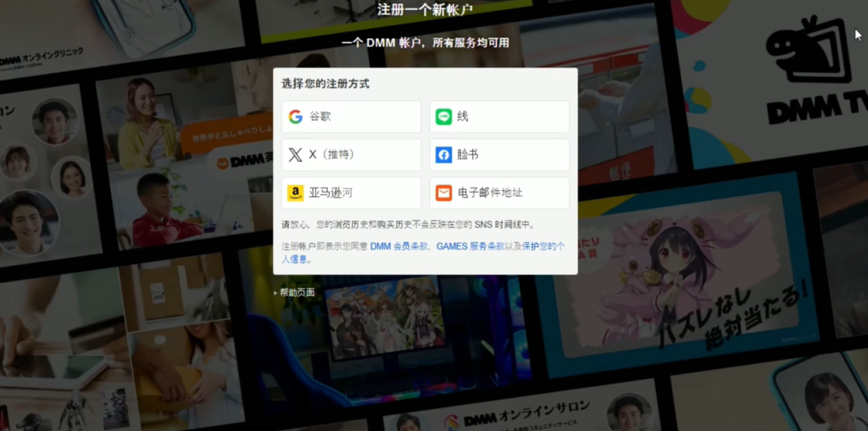This screenshot has height=431, width=868.
Task: Register using the 电子邮件地址 button
Action: (x=499, y=193)
